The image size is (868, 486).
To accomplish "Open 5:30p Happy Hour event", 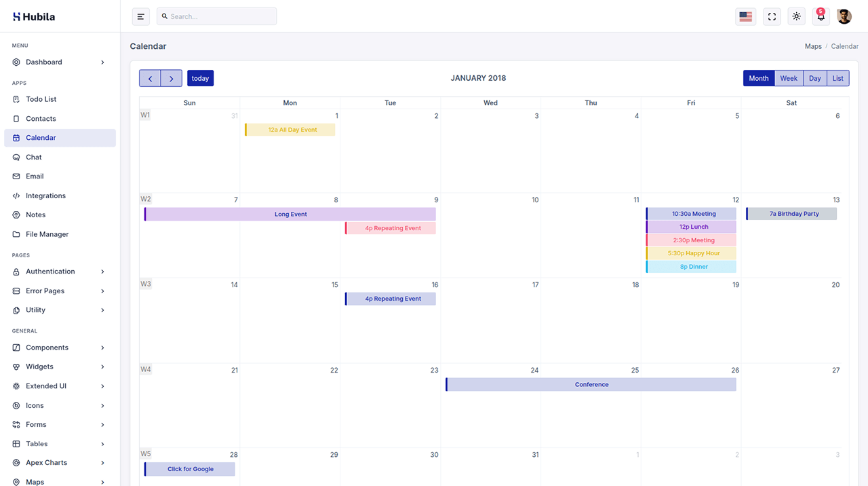I will 691,253.
